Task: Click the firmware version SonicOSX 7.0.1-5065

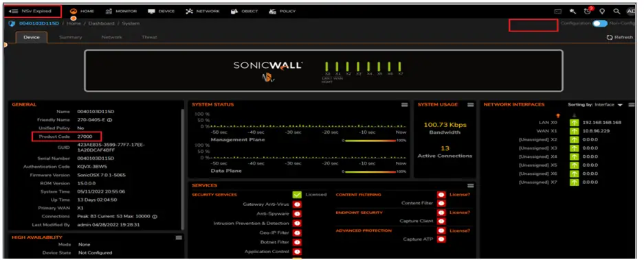Action: (x=102, y=175)
